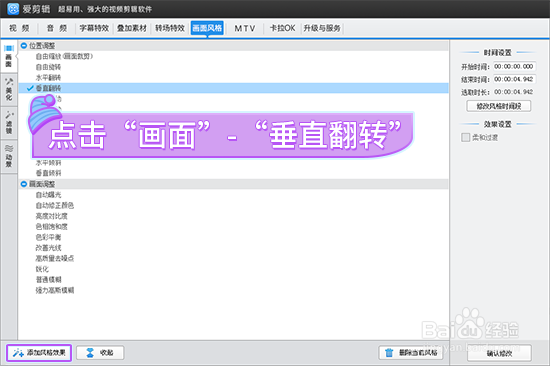This screenshot has height=366, width=550.
Task: Select the 自由旋转 effect
Action: pos(48,67)
